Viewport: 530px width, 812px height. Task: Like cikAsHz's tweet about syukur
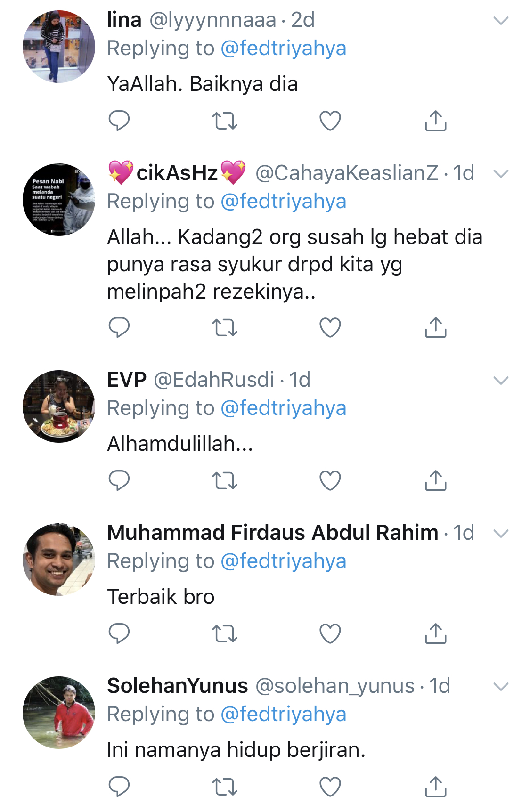point(330,327)
